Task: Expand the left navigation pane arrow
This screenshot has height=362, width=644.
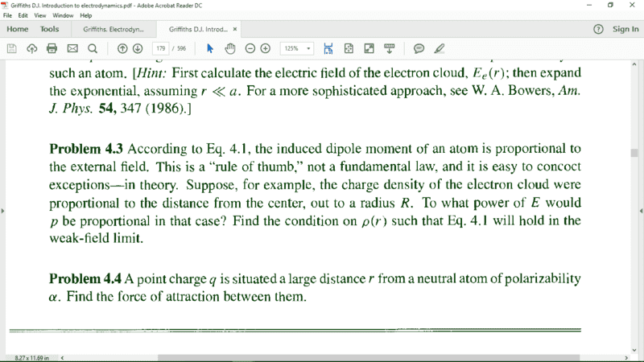Action: click(3, 211)
